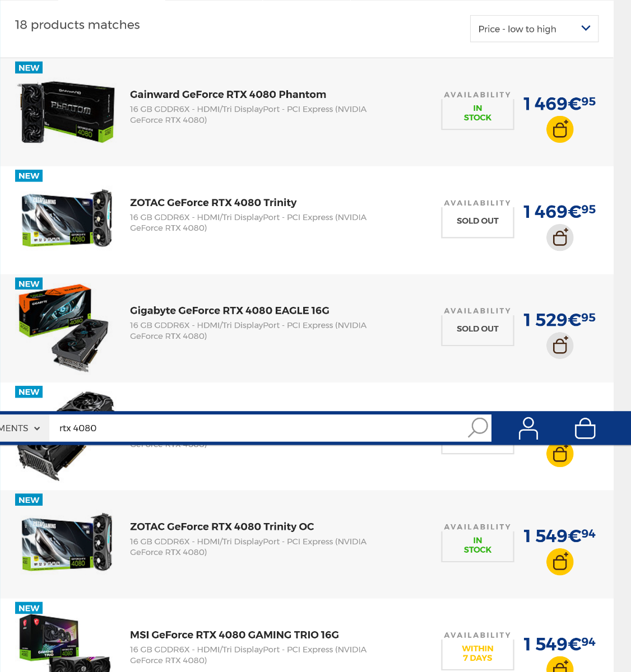Open ZOTAC GeForce RTX 4080 Trinity OC link

point(222,526)
